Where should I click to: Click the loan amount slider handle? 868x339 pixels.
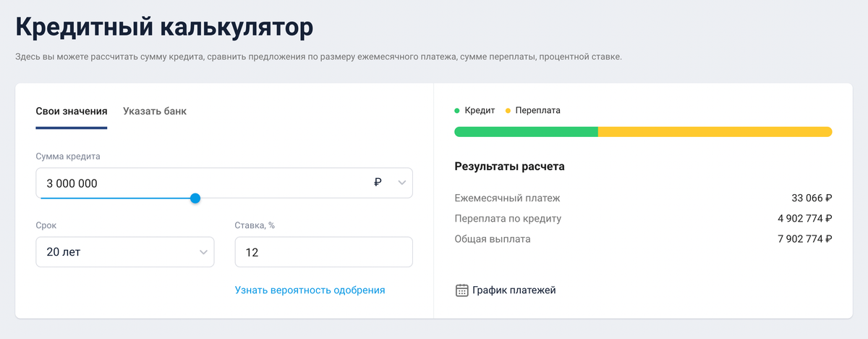pyautogui.click(x=195, y=198)
